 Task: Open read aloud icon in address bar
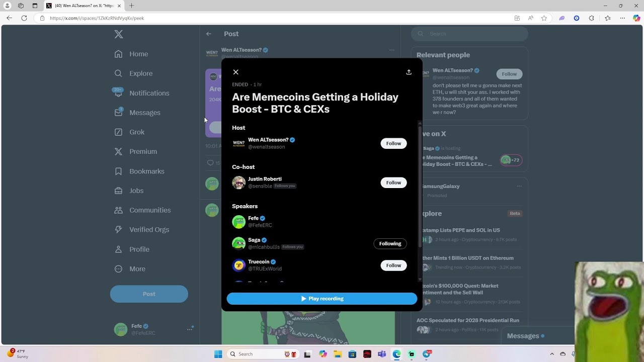pos(530,18)
